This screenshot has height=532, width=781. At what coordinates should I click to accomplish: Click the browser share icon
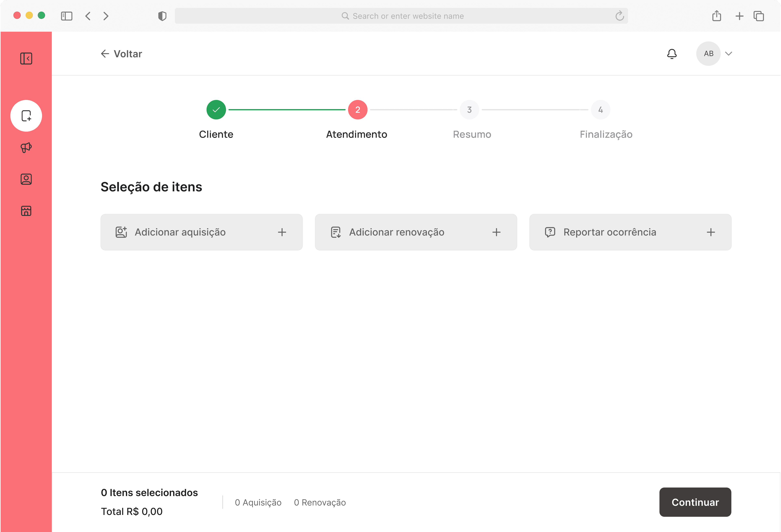(716, 16)
